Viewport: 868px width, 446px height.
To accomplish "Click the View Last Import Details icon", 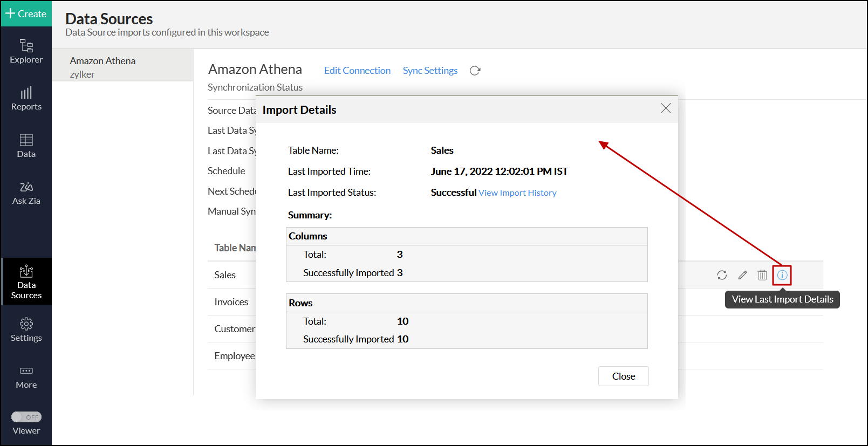I will tap(782, 275).
